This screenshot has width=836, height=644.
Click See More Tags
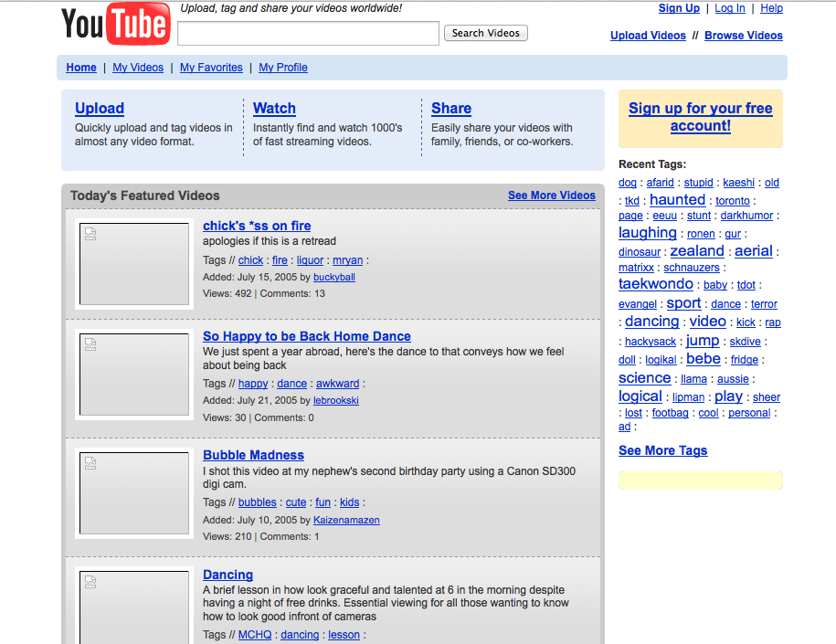click(x=662, y=450)
